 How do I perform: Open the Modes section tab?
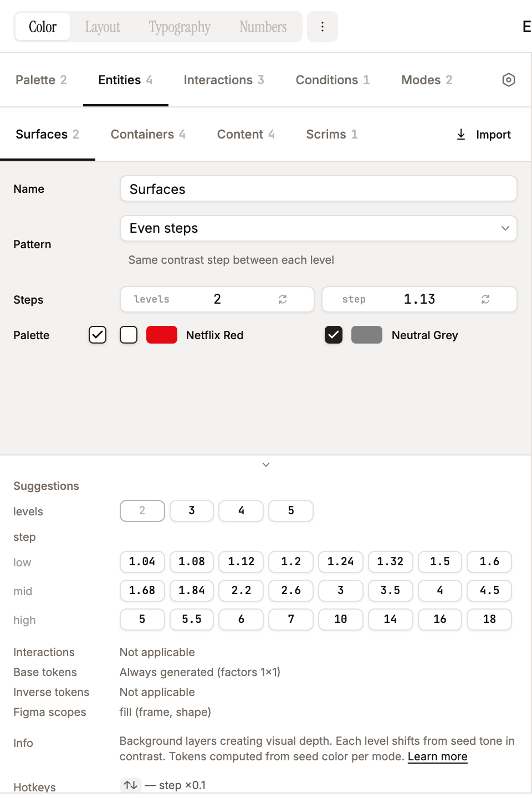(427, 80)
